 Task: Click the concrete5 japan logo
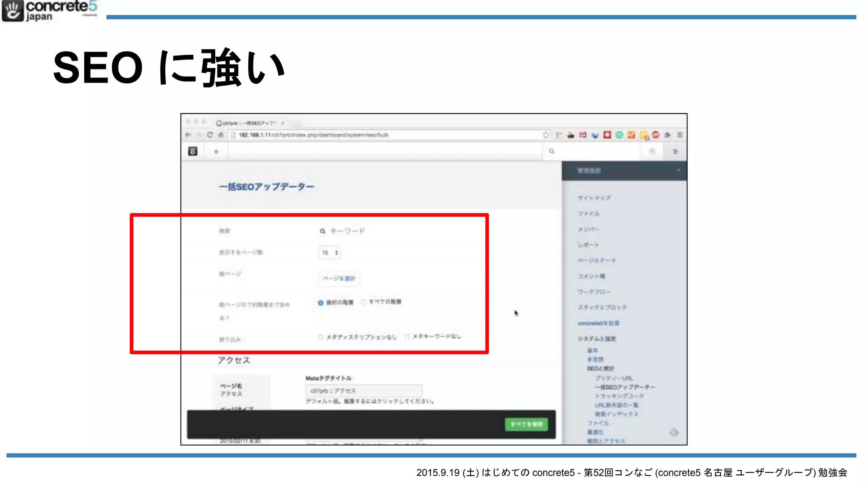pos(50,11)
